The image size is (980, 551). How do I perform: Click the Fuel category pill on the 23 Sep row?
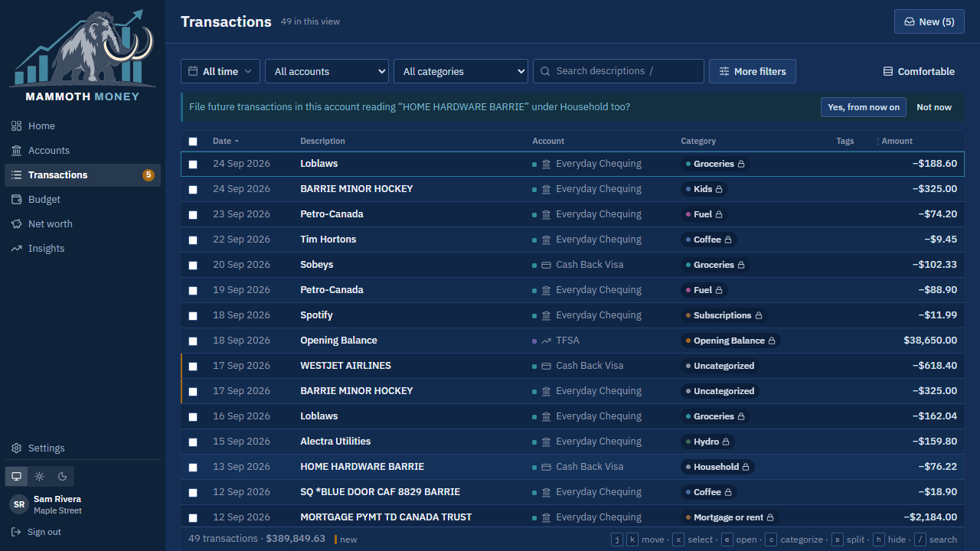tap(704, 214)
